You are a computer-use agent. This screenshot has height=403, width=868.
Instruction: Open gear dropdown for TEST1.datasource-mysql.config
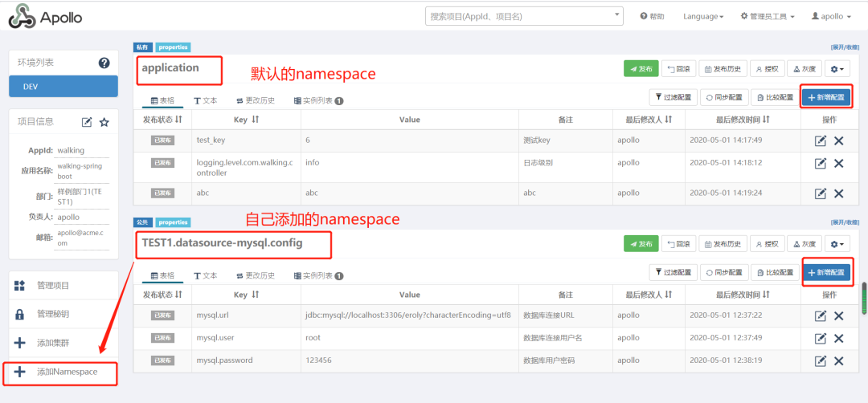pos(837,243)
